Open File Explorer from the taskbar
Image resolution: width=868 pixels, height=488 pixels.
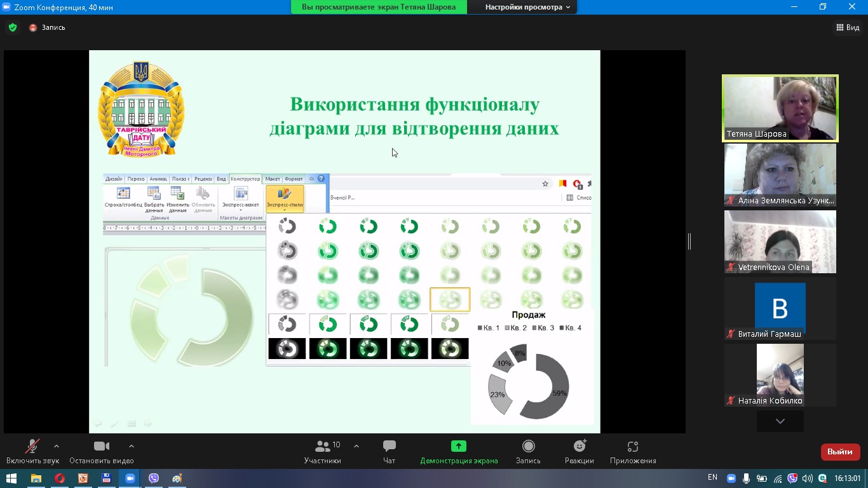[x=36, y=478]
